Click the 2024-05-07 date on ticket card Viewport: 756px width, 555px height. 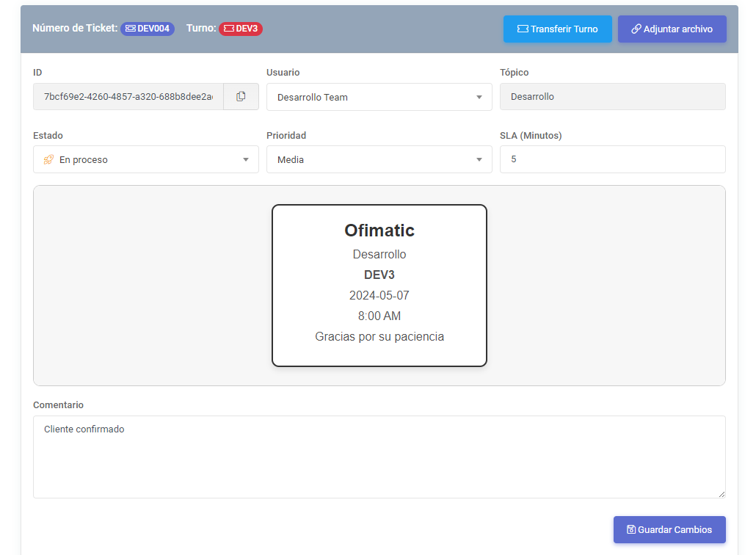click(x=379, y=296)
